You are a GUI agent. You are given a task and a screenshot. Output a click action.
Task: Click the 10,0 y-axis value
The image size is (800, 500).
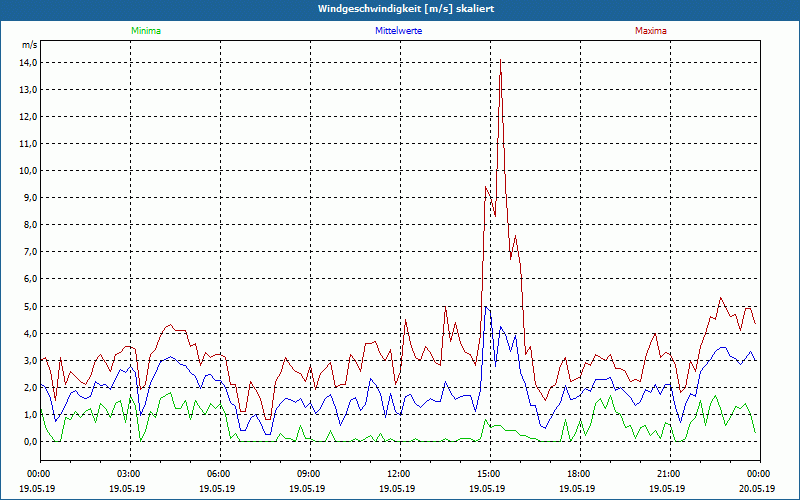[x=28, y=171]
